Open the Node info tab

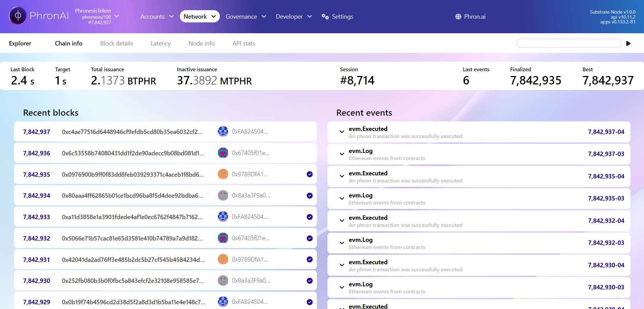point(201,43)
